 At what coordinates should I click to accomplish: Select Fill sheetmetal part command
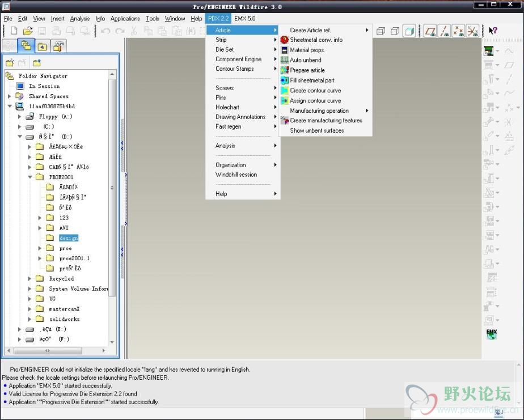312,80
